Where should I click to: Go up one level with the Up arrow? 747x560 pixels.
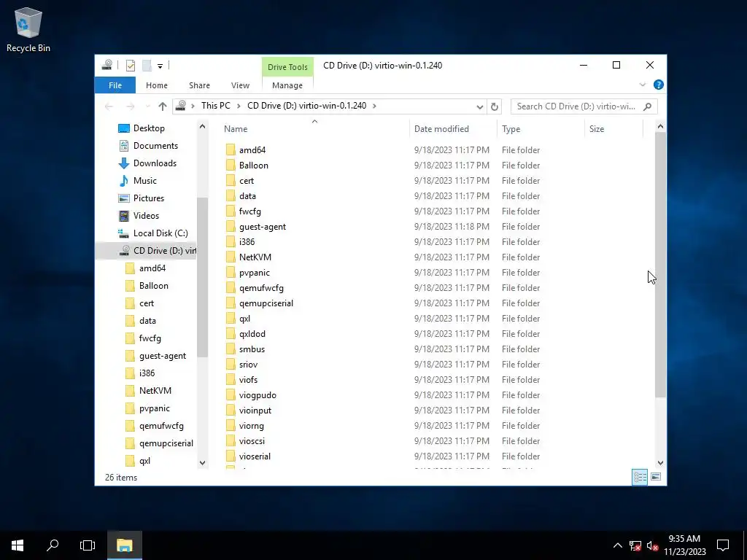coord(163,106)
